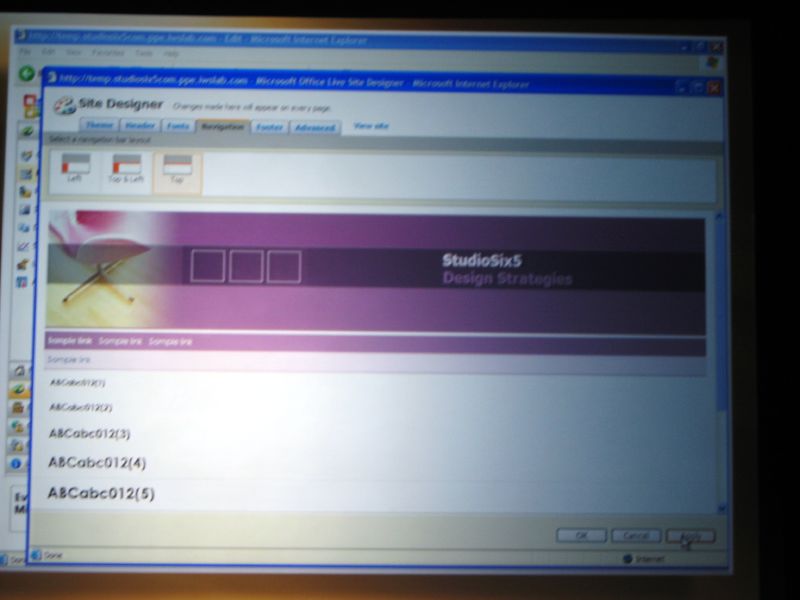Open the Header tab
This screenshot has width=800, height=600.
(139, 126)
